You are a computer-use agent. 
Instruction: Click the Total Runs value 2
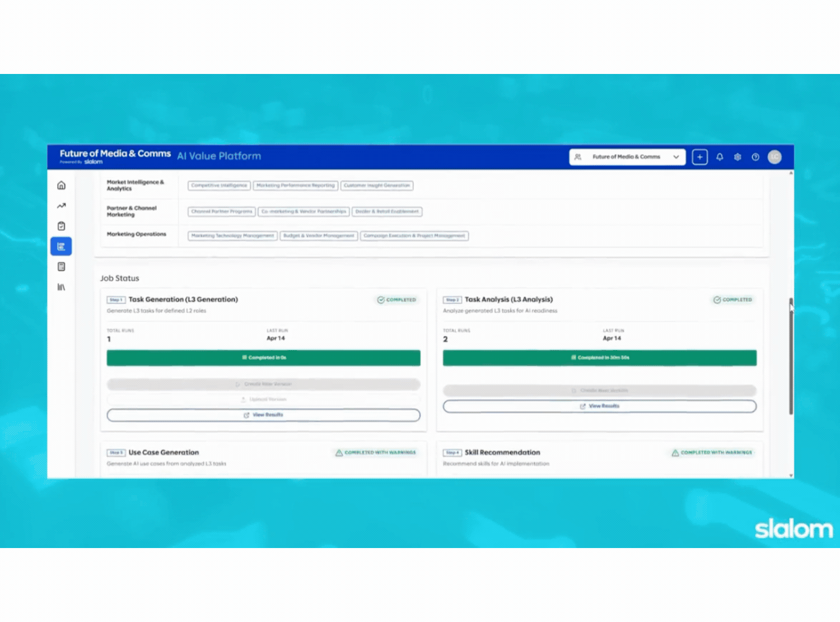445,339
